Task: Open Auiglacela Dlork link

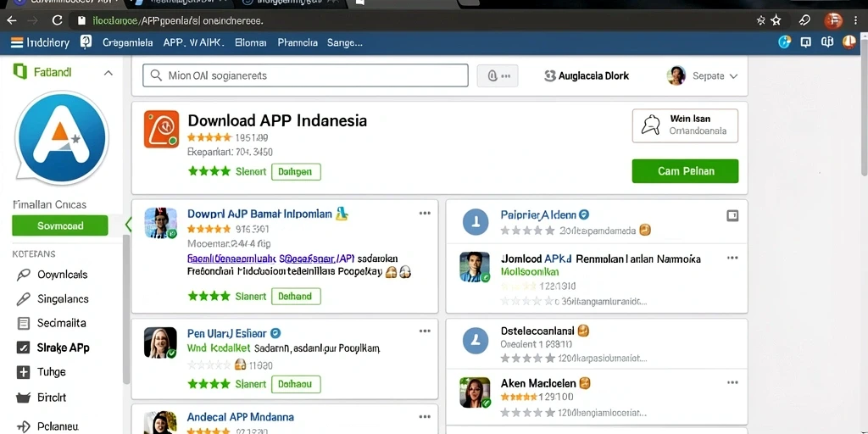Action: pos(587,75)
